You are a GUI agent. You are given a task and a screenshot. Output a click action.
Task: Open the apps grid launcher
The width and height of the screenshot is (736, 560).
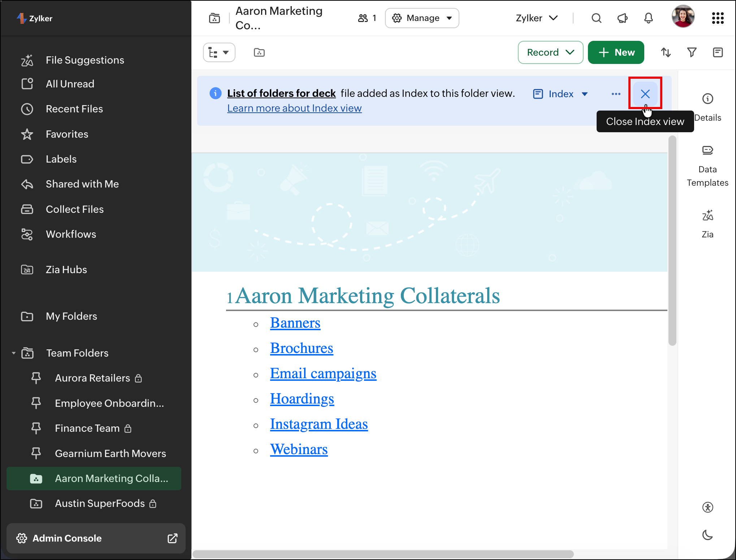[x=718, y=18]
